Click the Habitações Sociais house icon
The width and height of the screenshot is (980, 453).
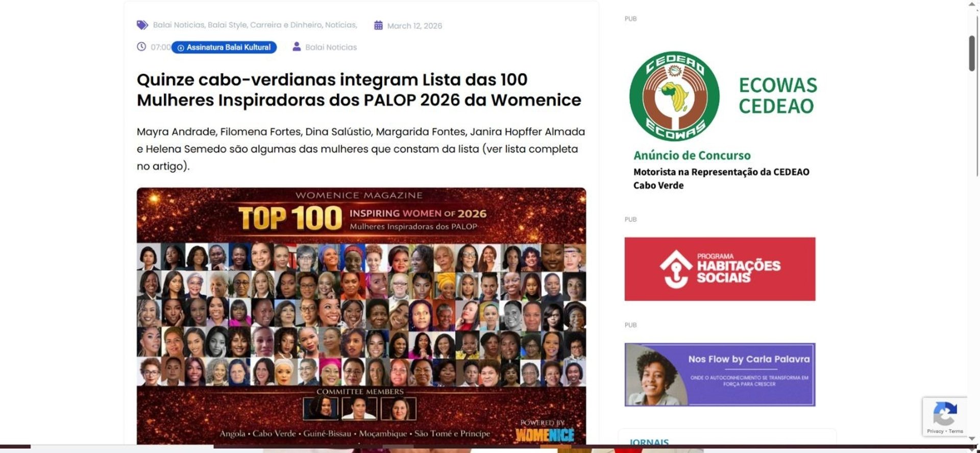click(x=676, y=269)
